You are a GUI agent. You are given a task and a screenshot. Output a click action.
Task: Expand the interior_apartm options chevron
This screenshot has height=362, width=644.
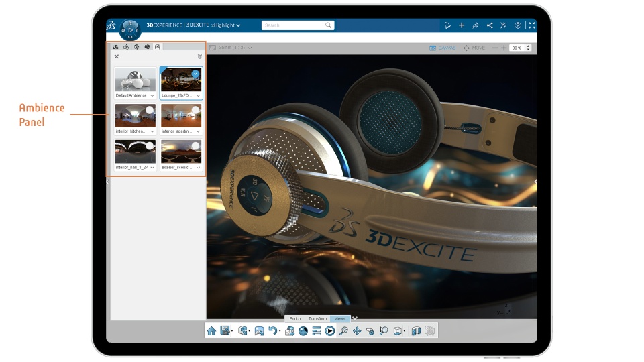coord(199,131)
